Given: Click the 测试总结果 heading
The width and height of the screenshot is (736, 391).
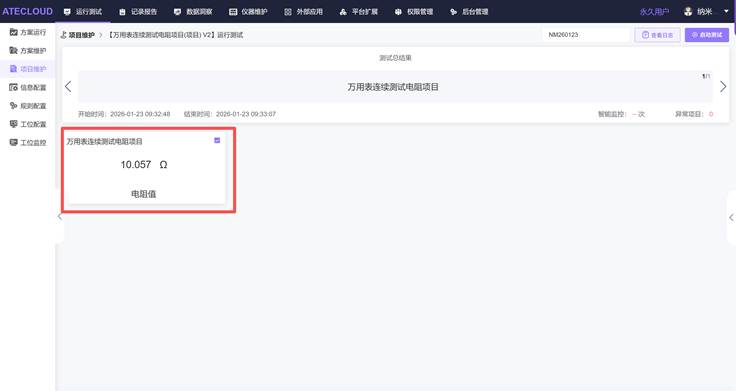Looking at the screenshot, I should 395,58.
